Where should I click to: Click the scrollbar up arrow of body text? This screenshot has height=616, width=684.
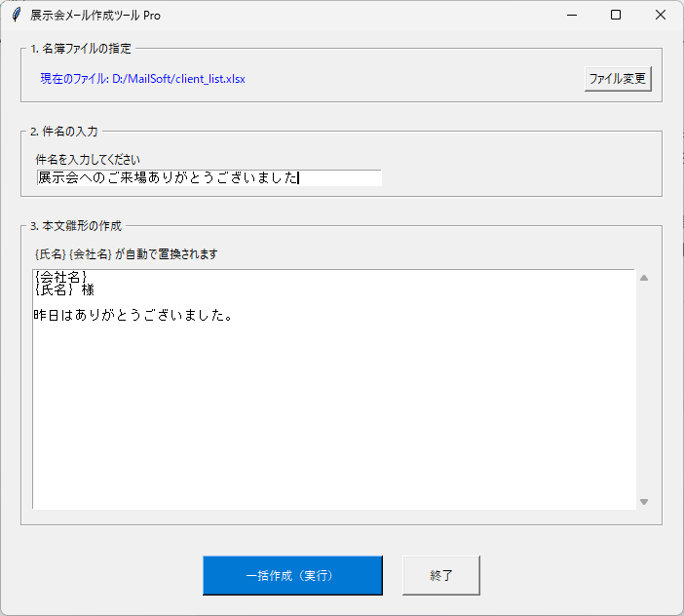(643, 278)
